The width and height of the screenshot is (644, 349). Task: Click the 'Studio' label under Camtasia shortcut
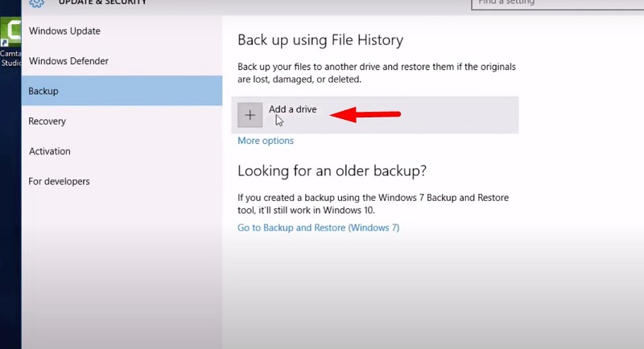pyautogui.click(x=11, y=63)
